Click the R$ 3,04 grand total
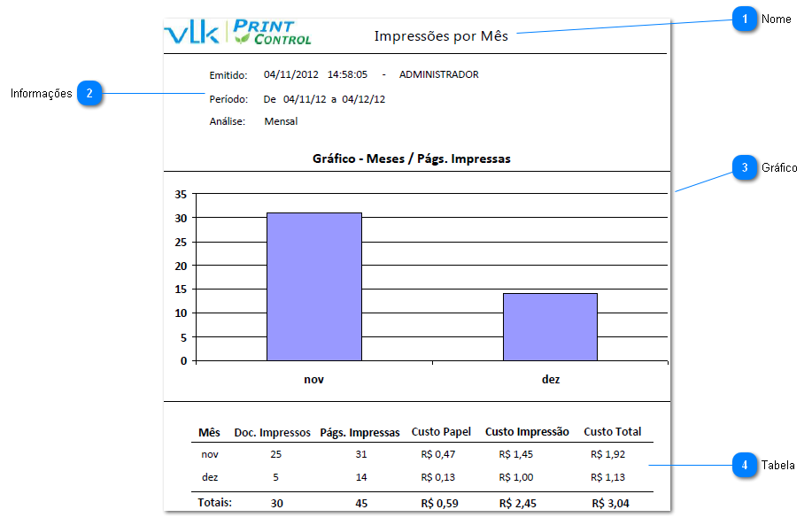The width and height of the screenshot is (812, 525). (x=611, y=503)
